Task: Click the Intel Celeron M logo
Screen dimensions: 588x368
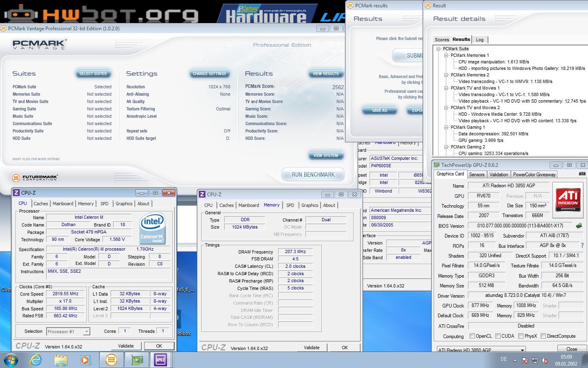Action: (x=152, y=228)
